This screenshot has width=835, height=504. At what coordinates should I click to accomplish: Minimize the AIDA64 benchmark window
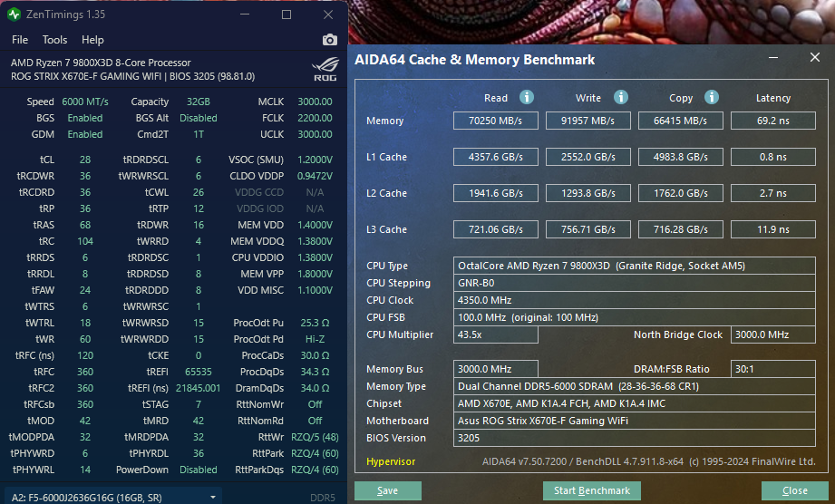coord(773,57)
